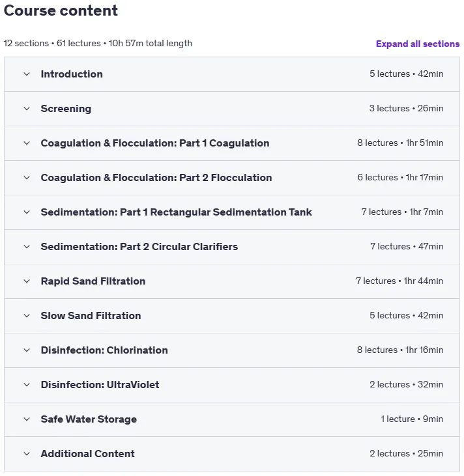Select the Screening section heading
This screenshot has width=464, height=476.
coord(66,109)
